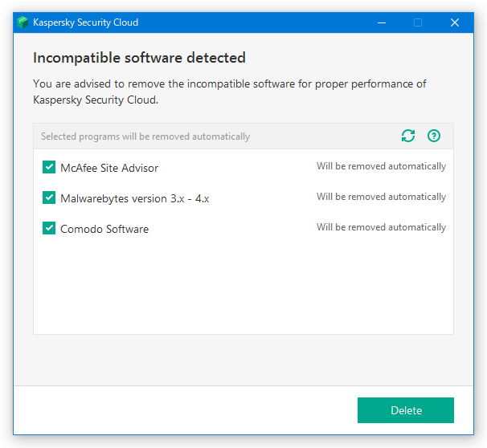
Task: Toggle the Malwarebytes version 3.x - 4.x checkbox
Action: click(49, 198)
